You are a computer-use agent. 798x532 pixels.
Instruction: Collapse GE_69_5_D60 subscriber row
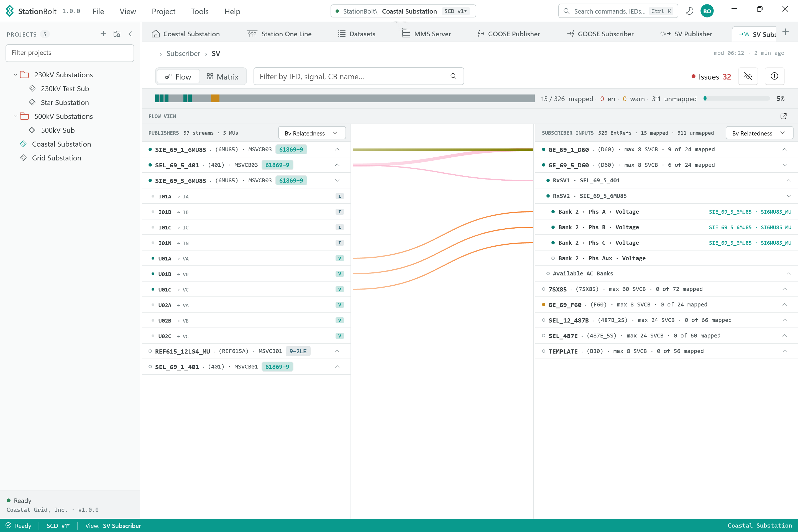tap(785, 165)
